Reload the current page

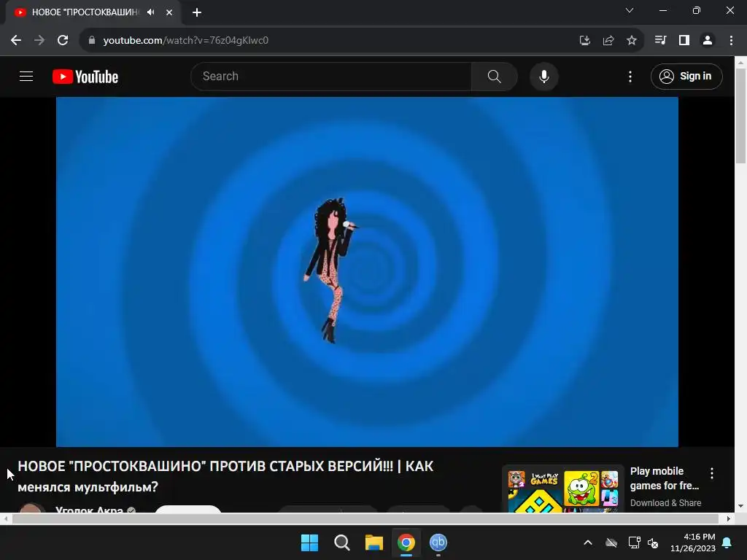[x=63, y=41]
